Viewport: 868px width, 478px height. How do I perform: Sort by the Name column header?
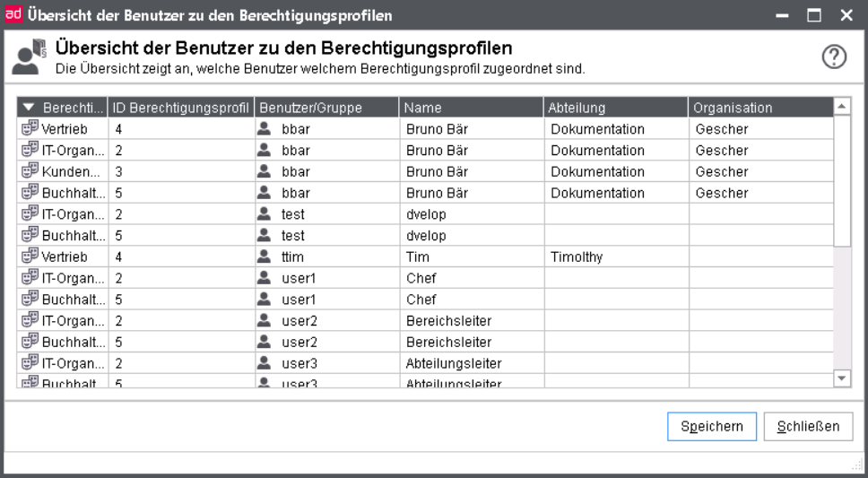coord(471,108)
